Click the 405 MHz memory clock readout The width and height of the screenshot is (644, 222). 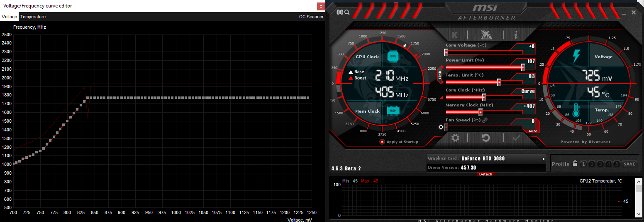point(392,93)
